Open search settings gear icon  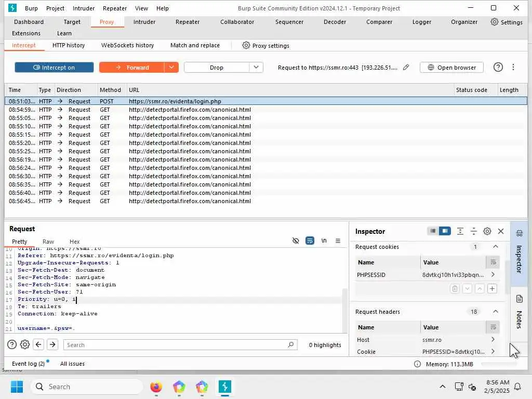click(x=25, y=345)
